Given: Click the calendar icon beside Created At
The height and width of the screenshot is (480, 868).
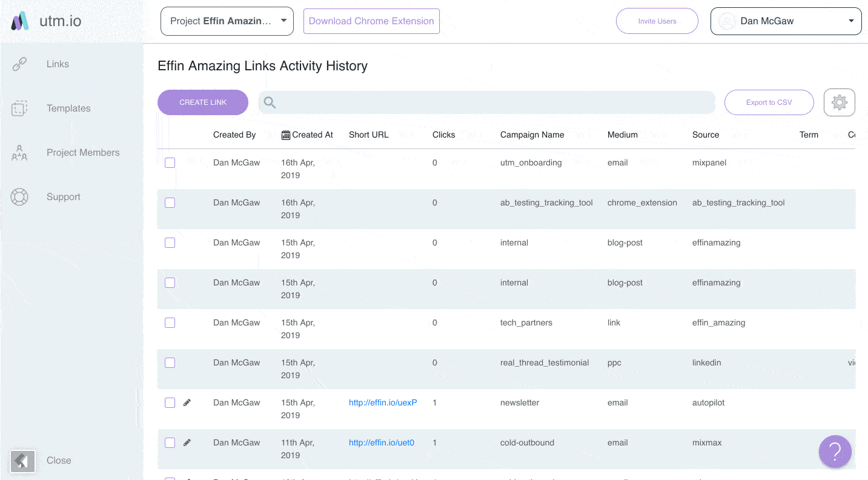Looking at the screenshot, I should coord(286,135).
